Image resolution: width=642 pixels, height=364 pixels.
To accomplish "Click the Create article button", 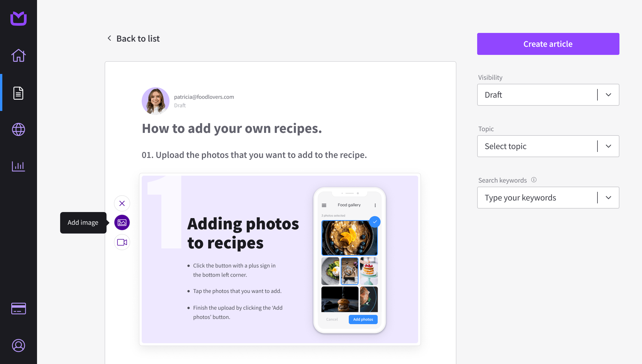I will (548, 44).
